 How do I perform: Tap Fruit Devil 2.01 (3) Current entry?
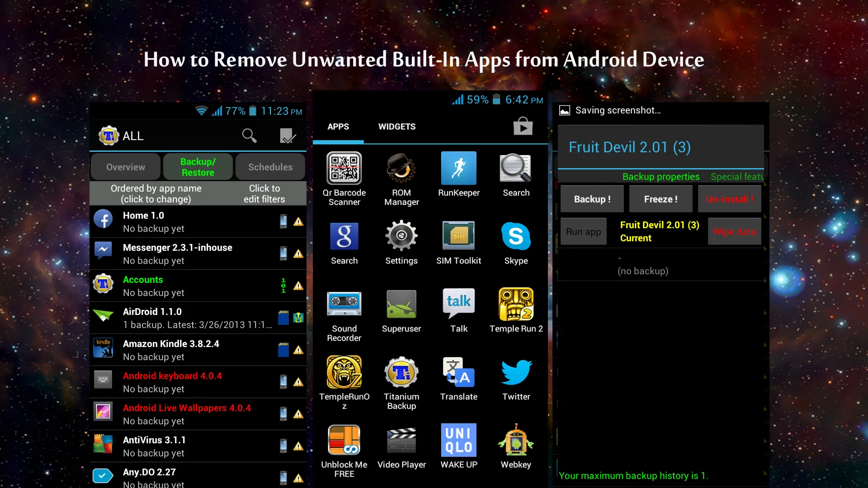(x=659, y=231)
